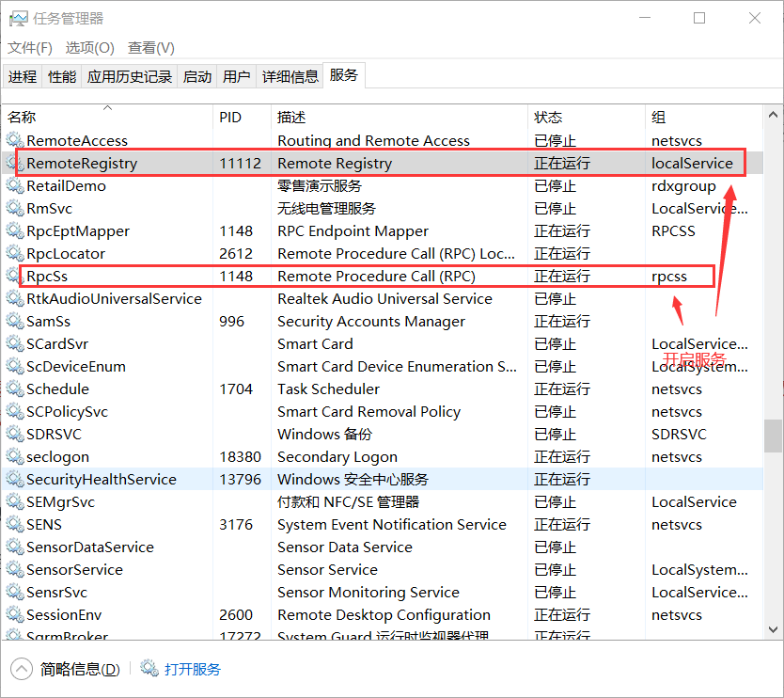Click the scrollbar down arrow
The height and width of the screenshot is (698, 784).
coord(773,629)
